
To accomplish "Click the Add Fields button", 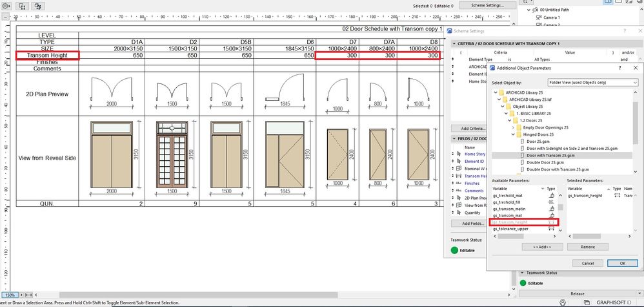I will [472, 224].
